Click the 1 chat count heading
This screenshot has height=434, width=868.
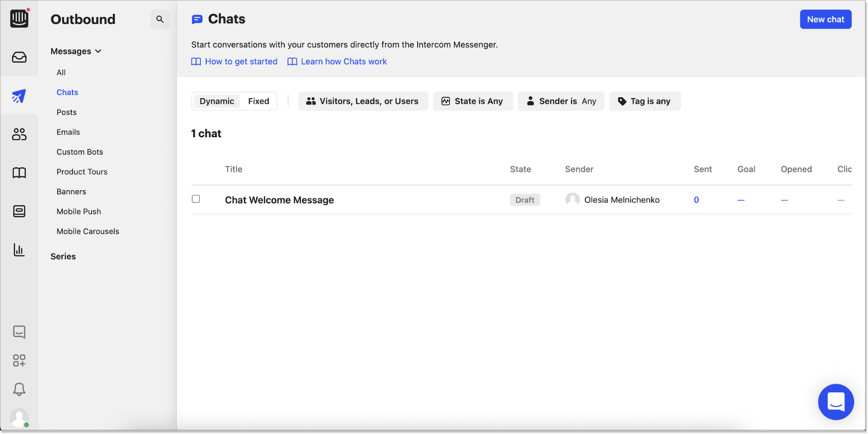tap(206, 134)
